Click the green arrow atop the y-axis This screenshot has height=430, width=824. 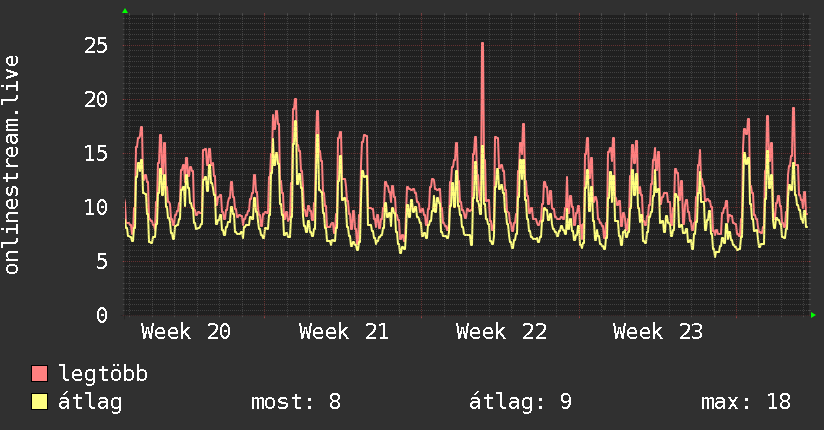(125, 11)
